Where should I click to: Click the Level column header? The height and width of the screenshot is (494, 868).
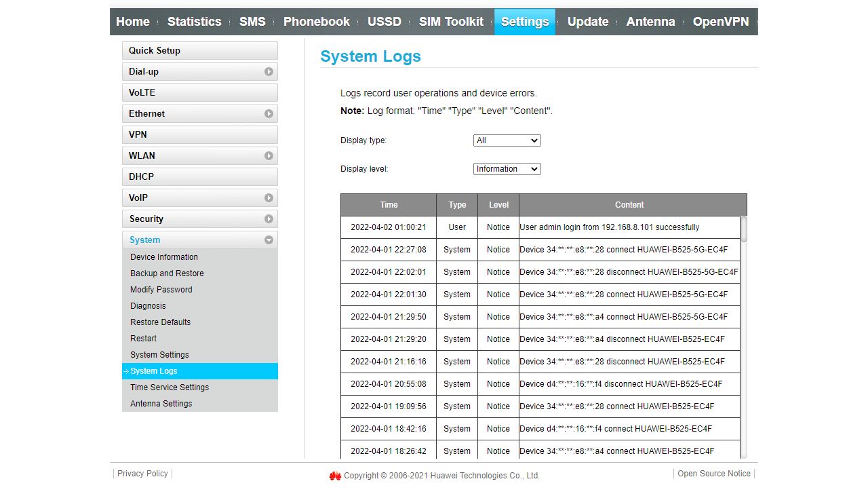498,205
